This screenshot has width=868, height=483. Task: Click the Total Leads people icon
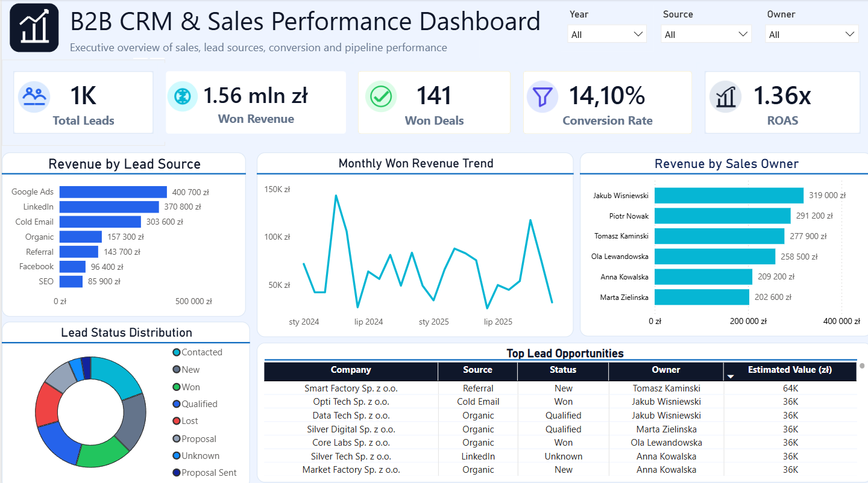pyautogui.click(x=34, y=96)
